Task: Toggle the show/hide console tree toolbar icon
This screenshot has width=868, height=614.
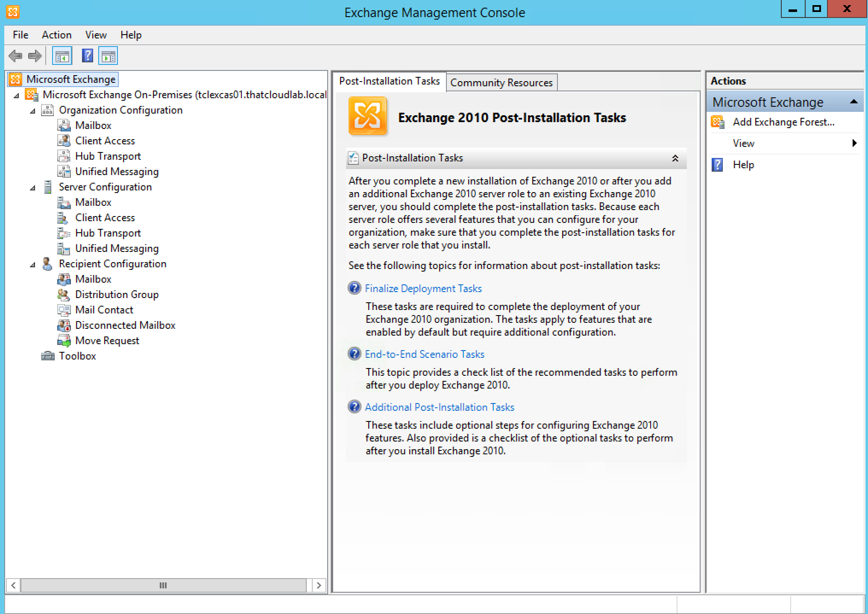Action: [62, 56]
